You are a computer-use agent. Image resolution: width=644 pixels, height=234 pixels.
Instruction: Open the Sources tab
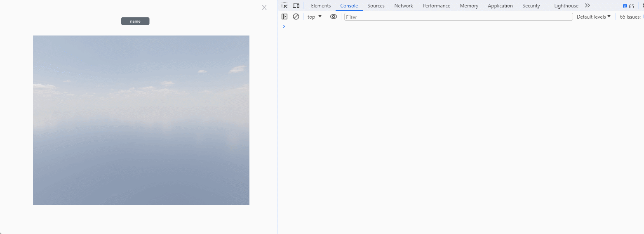tap(376, 6)
